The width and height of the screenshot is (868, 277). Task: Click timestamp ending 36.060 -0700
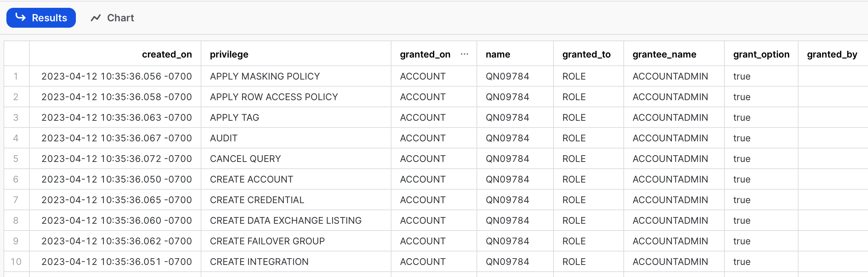(x=117, y=221)
